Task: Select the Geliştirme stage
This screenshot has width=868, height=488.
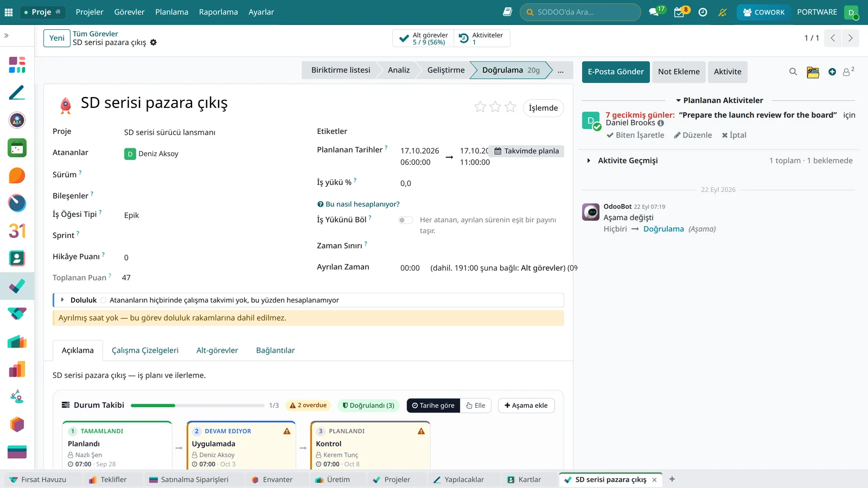Action: tap(446, 70)
